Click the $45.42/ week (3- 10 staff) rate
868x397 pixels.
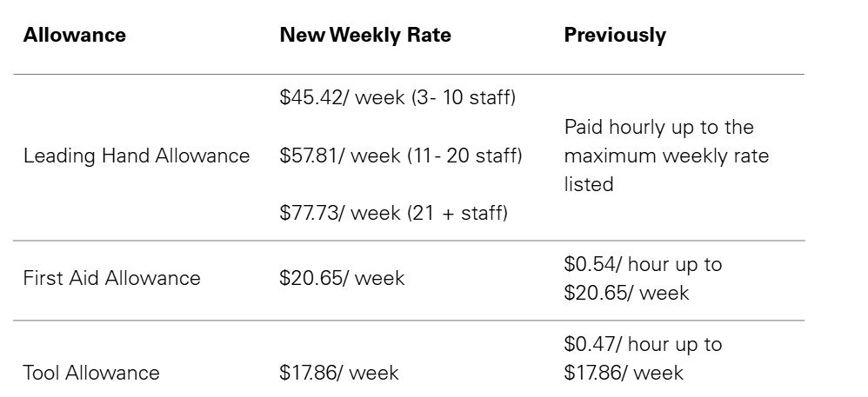point(397,97)
